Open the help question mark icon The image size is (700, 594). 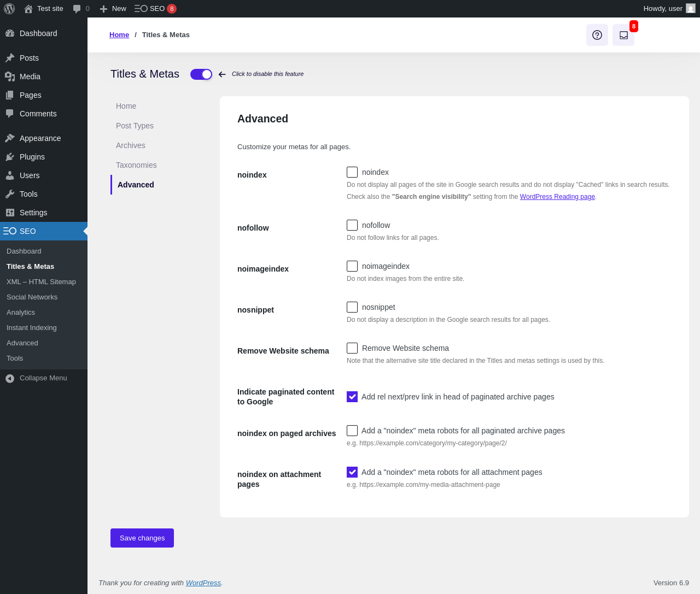(597, 35)
